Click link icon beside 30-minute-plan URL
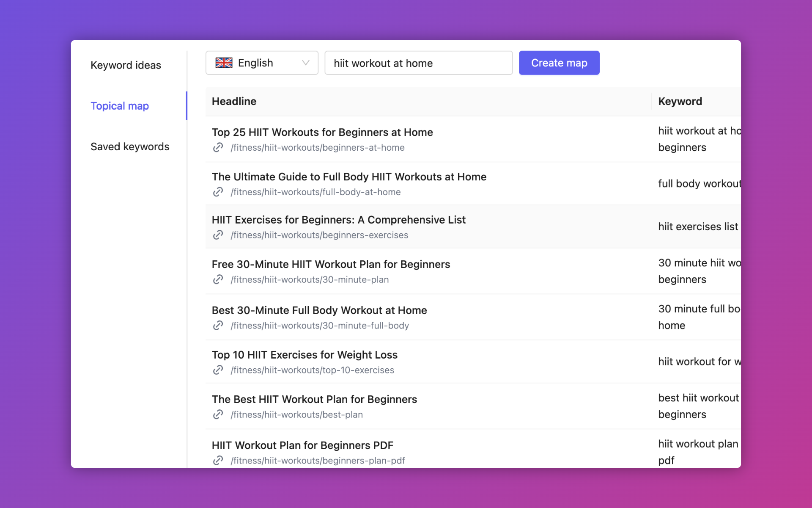 click(218, 279)
